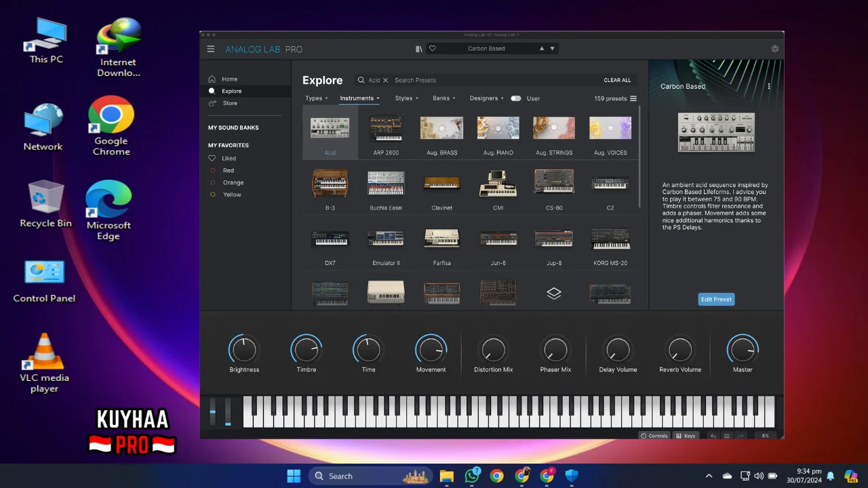
Task: Open My Sound Banks section
Action: coord(233,127)
